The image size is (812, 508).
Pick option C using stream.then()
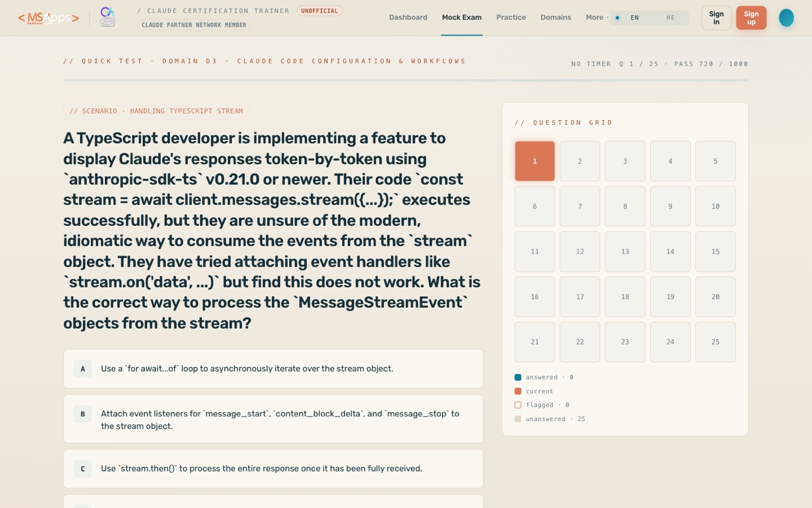(x=273, y=469)
